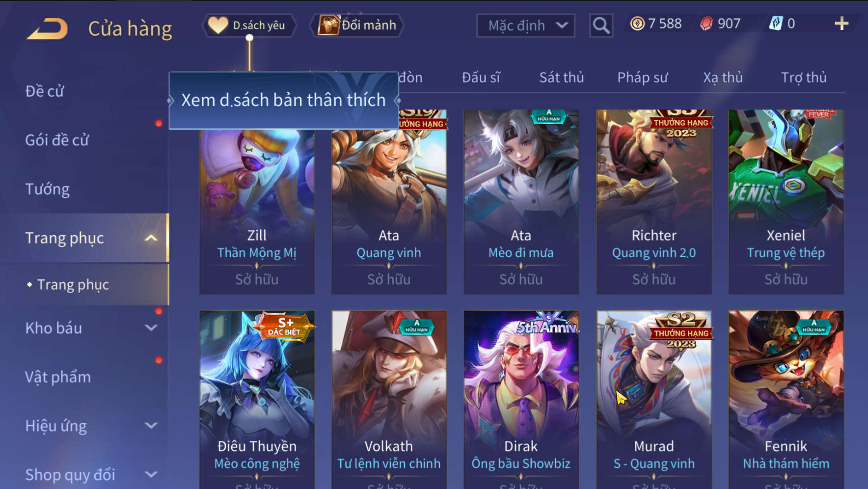Screen dimensions: 868x489
Task: Select the Richter Quang vinh 2.0 skin card
Action: [654, 202]
